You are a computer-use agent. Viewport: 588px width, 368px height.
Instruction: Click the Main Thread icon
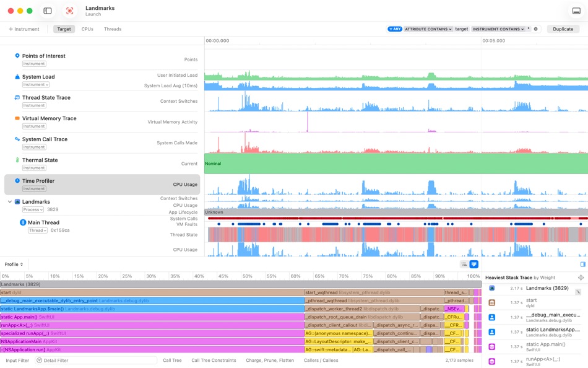pyautogui.click(x=23, y=222)
